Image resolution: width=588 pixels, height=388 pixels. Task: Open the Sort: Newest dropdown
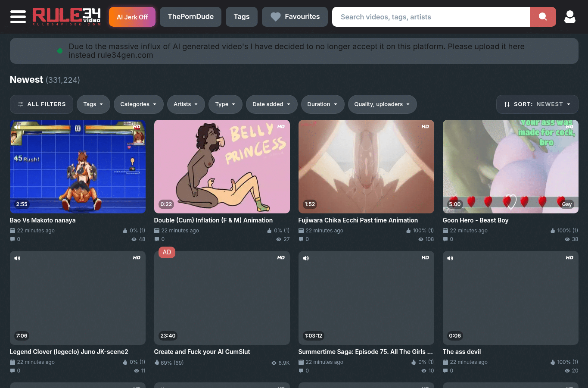537,104
